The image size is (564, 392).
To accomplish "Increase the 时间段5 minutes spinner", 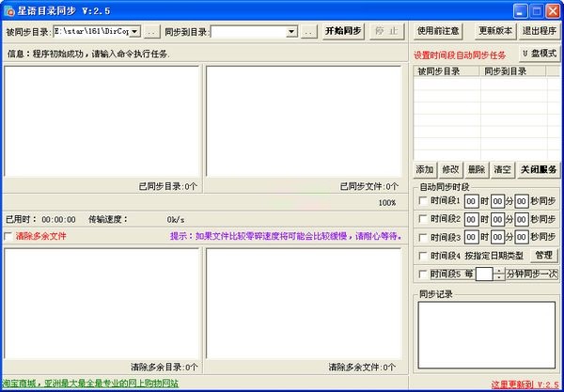I will [498, 271].
